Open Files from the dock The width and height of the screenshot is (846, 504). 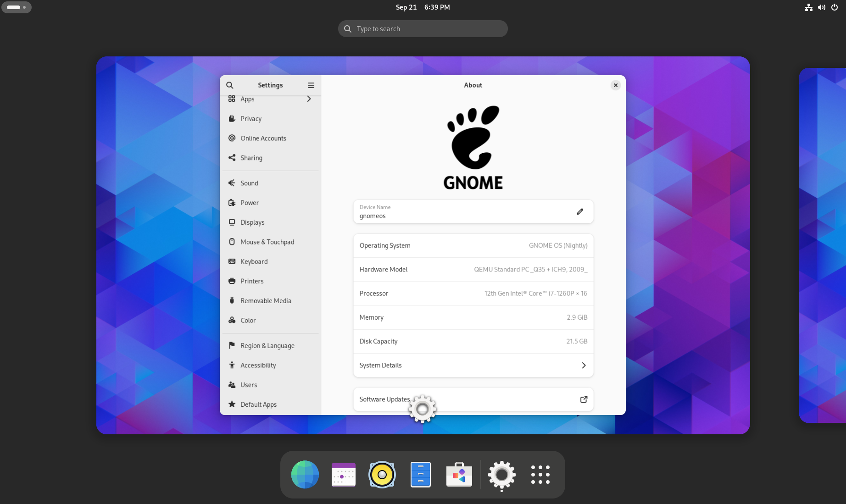pyautogui.click(x=420, y=475)
